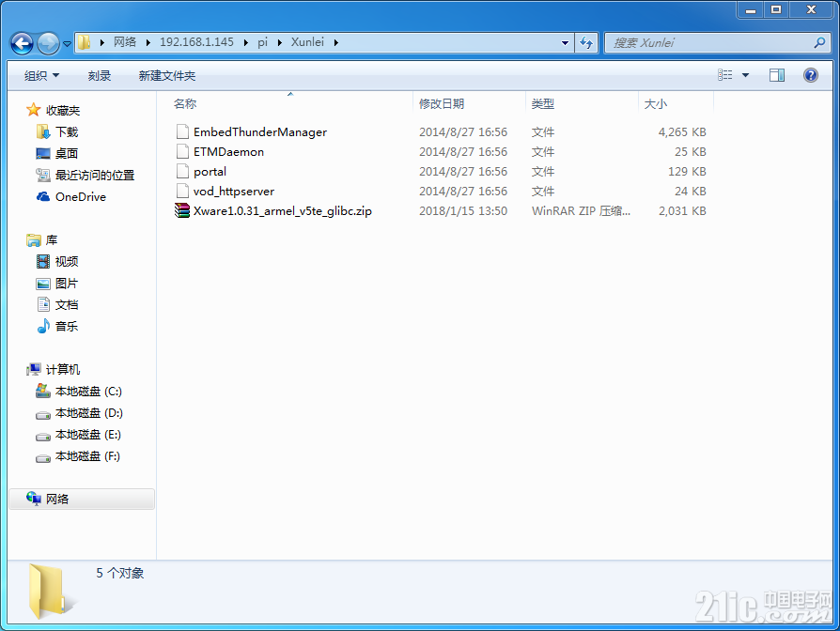Click the 2018/1/15 13:50 date cell
The height and width of the screenshot is (631, 840).
click(463, 211)
